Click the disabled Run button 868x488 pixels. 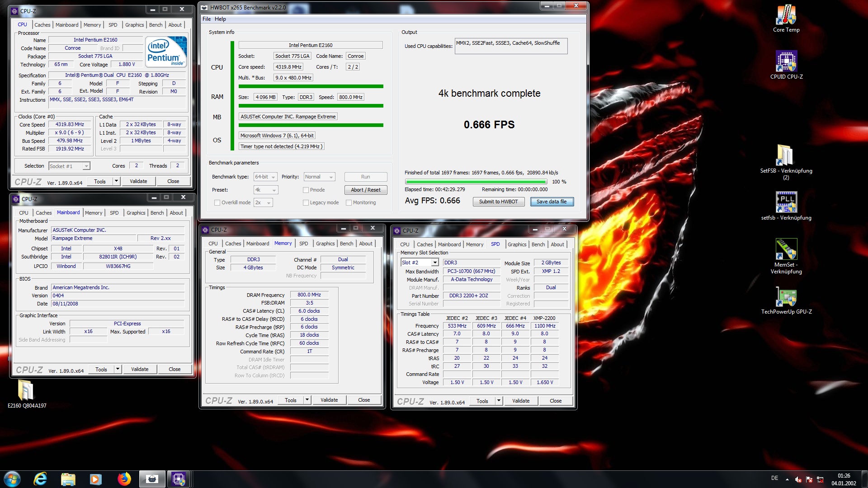click(366, 177)
